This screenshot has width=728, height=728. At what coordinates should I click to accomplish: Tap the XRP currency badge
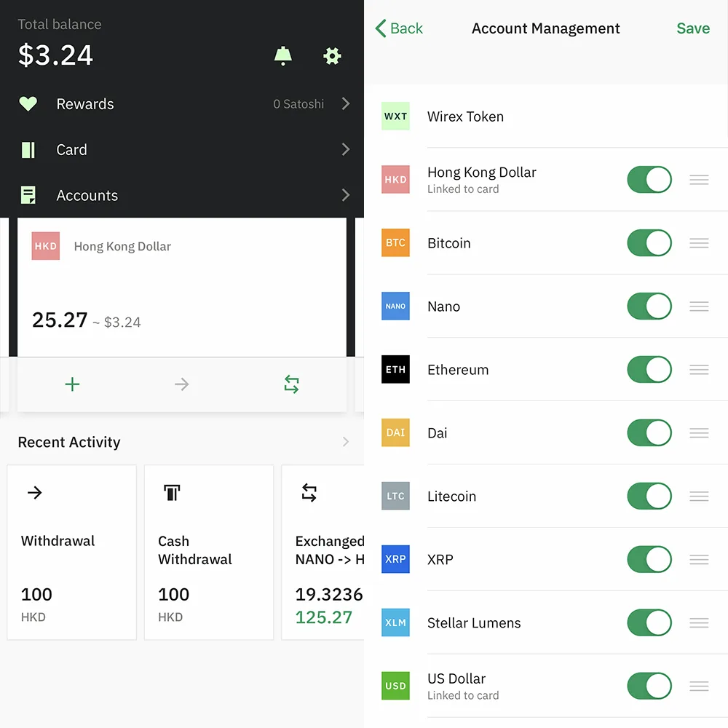point(395,559)
